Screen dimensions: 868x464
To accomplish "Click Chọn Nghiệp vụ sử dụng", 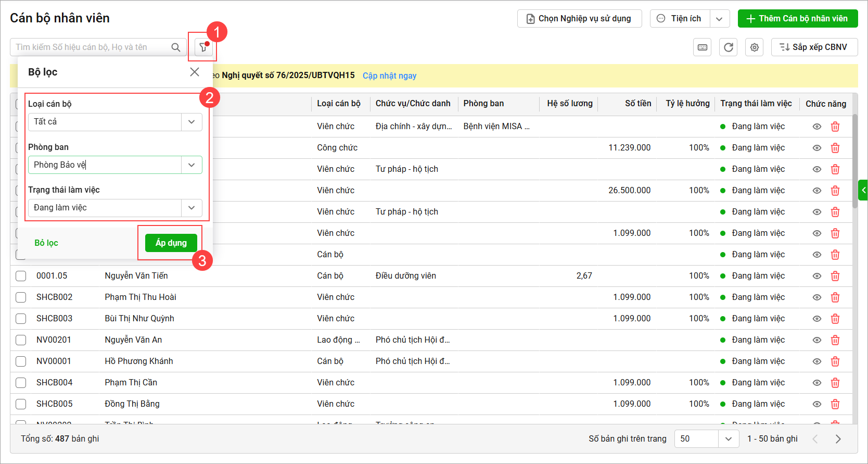I will (x=579, y=19).
